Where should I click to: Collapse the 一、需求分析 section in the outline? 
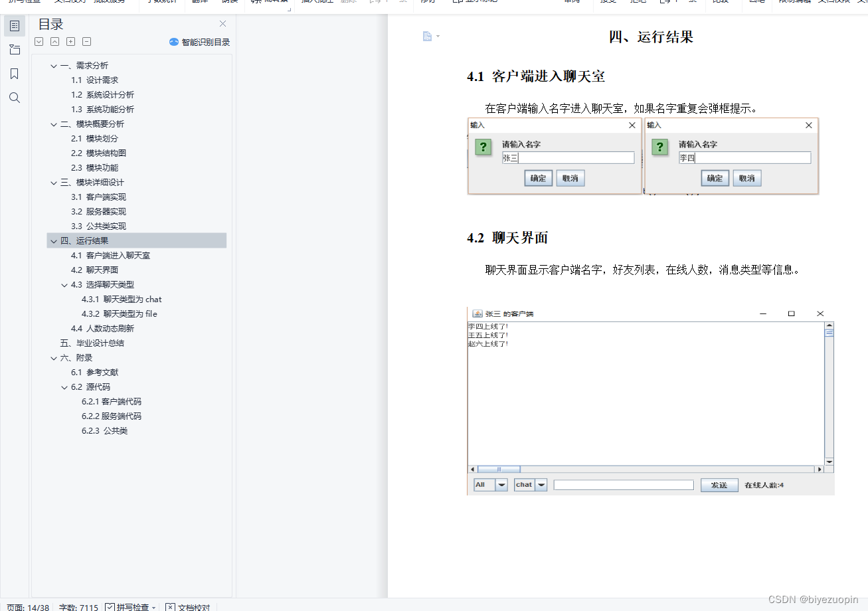(53, 65)
